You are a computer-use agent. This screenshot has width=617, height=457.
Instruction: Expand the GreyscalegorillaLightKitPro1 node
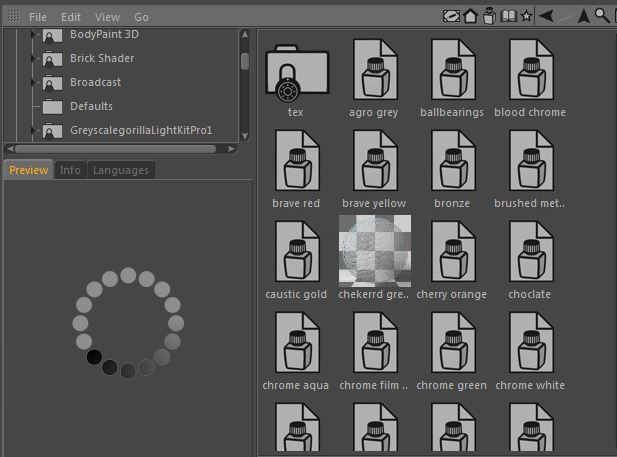[33, 130]
